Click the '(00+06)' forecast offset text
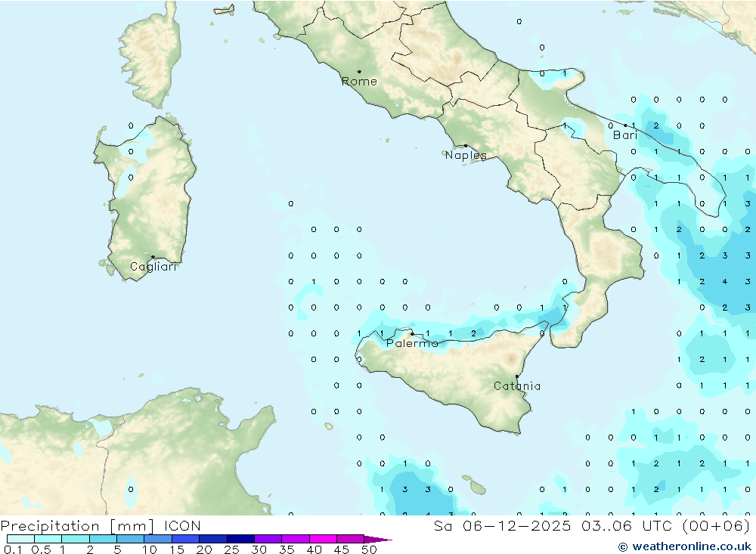Viewport: 756px width, 554px height. point(716,526)
